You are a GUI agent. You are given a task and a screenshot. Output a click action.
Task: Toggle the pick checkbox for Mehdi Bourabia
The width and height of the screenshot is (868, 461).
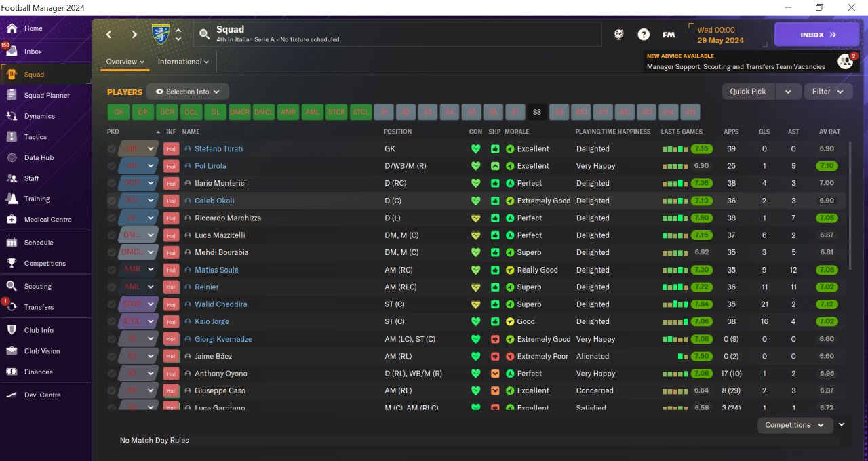click(x=112, y=252)
